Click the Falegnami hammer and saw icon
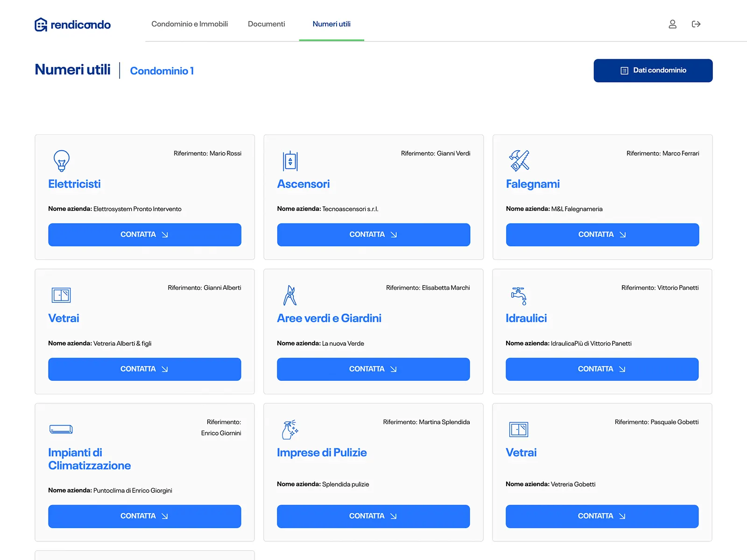This screenshot has height=560, width=747. (x=519, y=161)
